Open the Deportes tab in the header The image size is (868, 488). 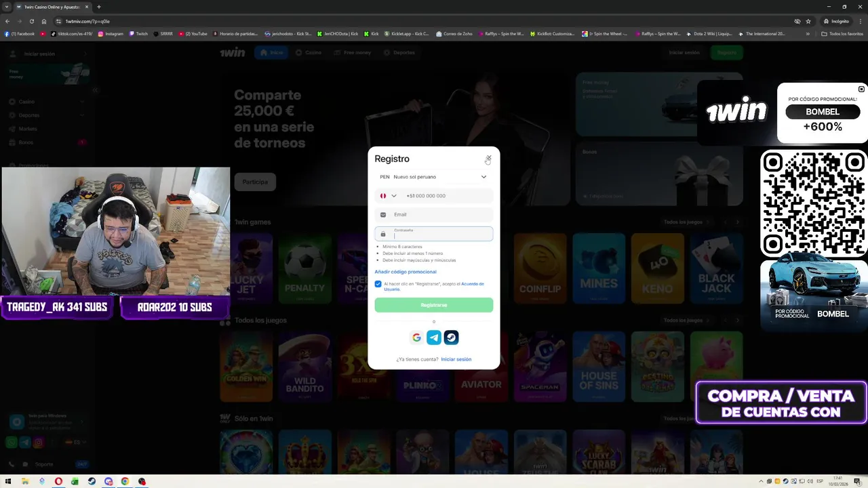(399, 52)
